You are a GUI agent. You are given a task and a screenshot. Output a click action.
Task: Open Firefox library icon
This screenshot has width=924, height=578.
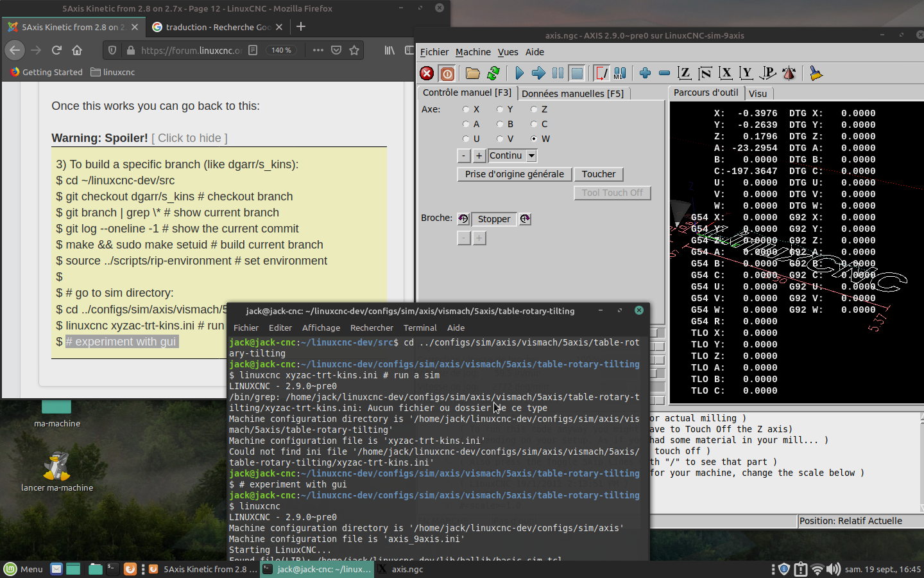(x=389, y=50)
